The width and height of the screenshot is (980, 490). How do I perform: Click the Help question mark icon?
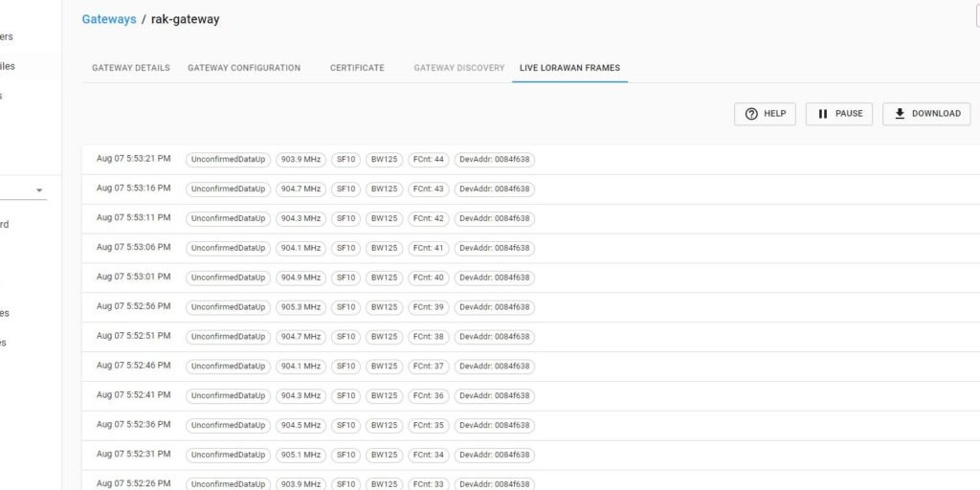(751, 114)
